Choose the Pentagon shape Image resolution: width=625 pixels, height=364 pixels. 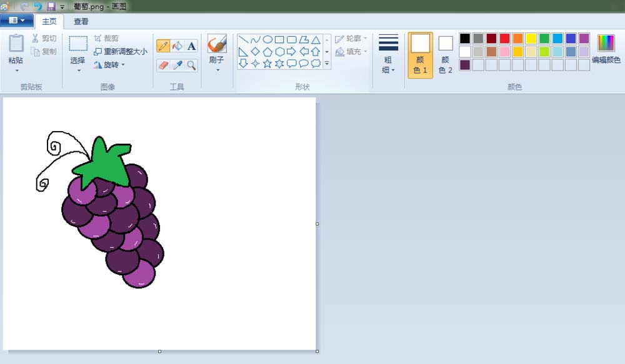click(267, 51)
